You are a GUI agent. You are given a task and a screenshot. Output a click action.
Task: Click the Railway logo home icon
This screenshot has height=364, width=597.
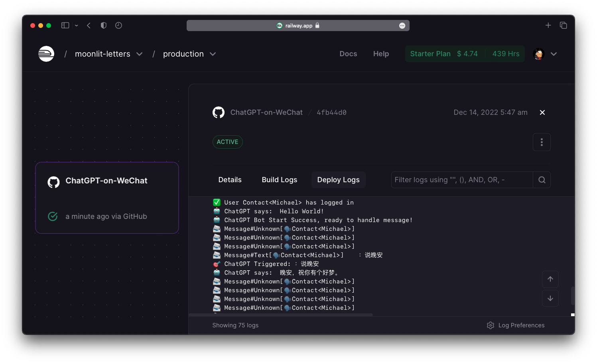pos(46,54)
